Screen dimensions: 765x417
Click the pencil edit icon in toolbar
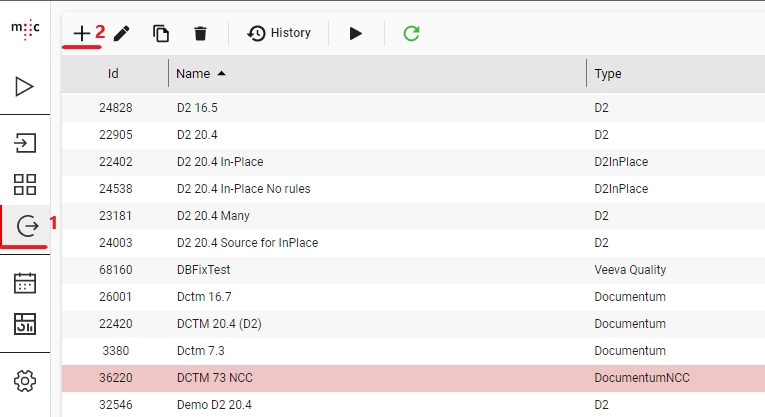pyautogui.click(x=122, y=33)
